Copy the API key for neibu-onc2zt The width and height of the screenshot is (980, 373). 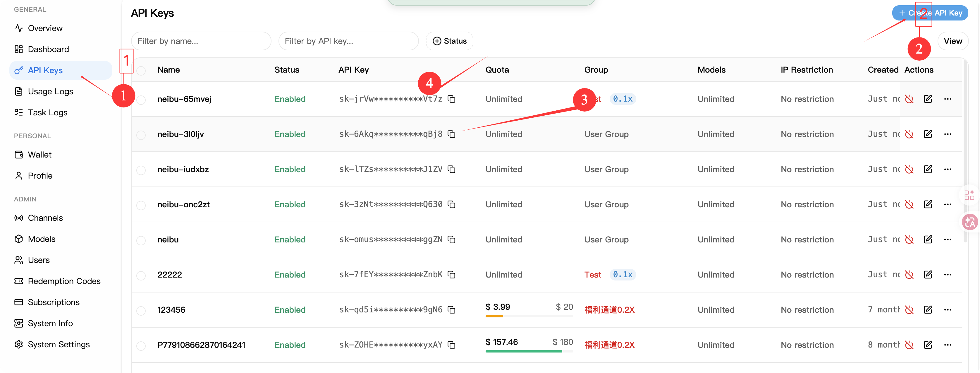[x=452, y=204]
